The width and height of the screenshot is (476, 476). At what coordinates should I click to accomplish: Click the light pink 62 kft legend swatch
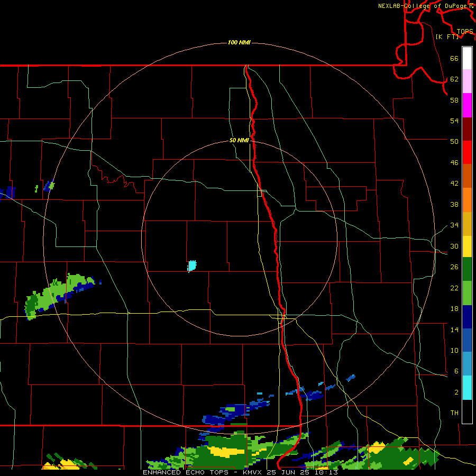point(467,81)
